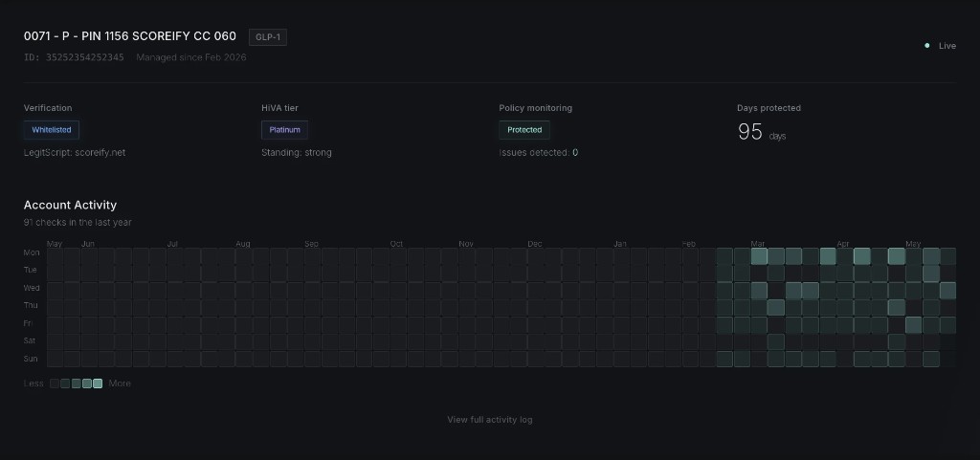Click the Sat row label in heatmap
Screen dimensions: 980x460
[x=30, y=340]
